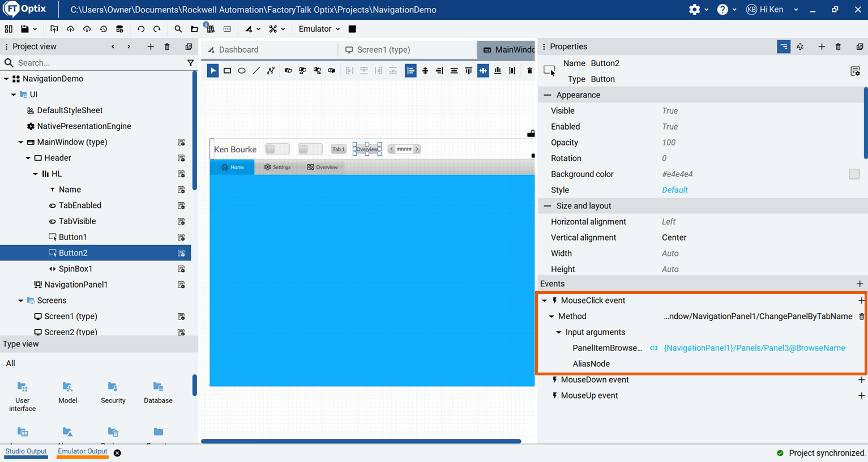Select SpinBox1 in the project tree
Image resolution: width=868 pixels, height=462 pixels.
tap(75, 269)
